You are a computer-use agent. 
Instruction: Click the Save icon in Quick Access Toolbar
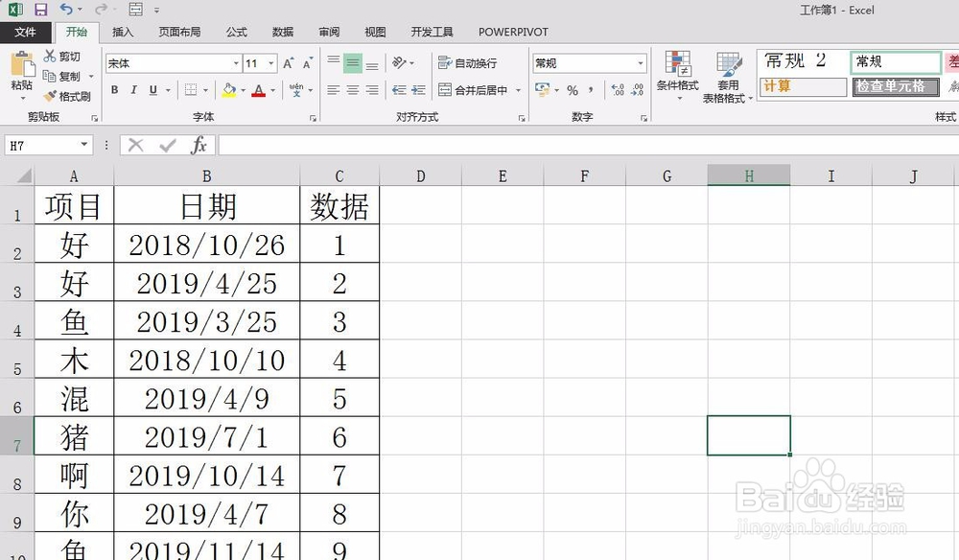(39, 9)
